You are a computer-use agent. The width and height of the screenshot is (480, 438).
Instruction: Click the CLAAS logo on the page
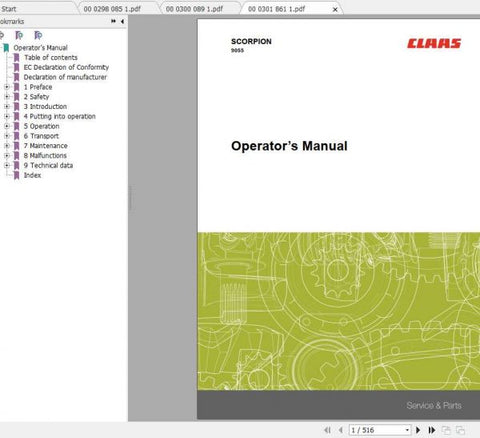(x=434, y=43)
